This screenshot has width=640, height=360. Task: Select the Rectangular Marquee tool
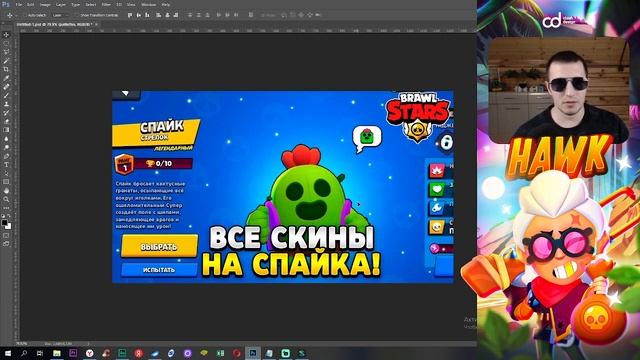[7, 43]
